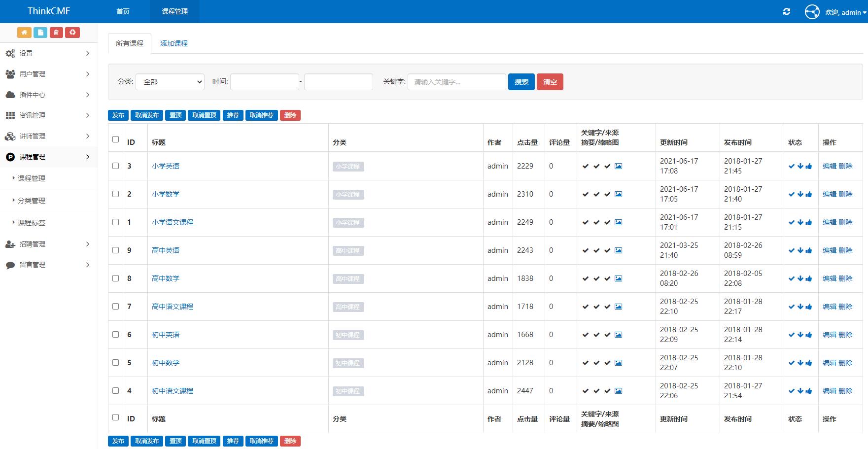
Task: Click inside the 关键字 search input field
Action: [456, 81]
